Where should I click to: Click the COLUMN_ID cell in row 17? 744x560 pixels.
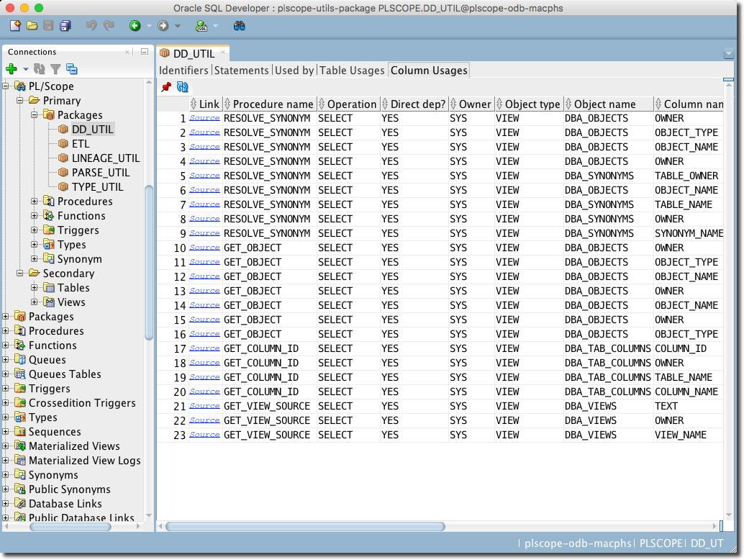click(x=689, y=348)
